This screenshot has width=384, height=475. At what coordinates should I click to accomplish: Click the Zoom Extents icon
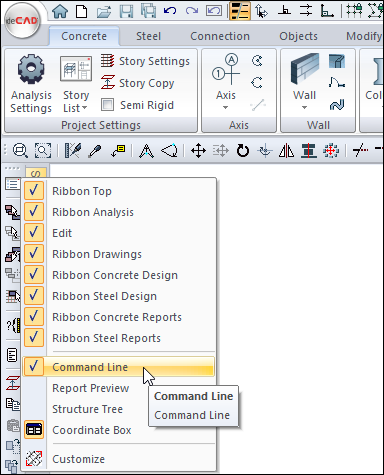(43, 151)
